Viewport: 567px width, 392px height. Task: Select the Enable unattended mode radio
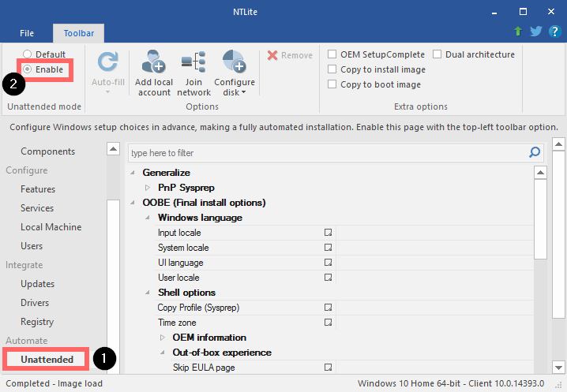tap(27, 69)
